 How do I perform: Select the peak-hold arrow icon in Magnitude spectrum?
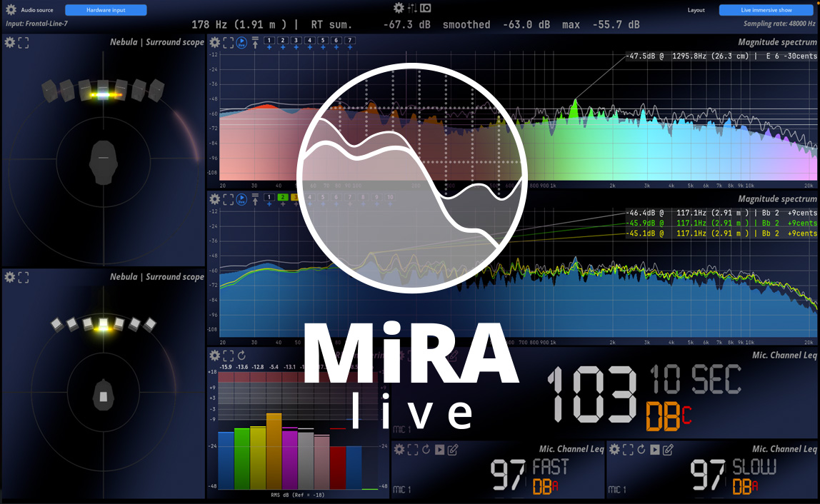coord(256,43)
